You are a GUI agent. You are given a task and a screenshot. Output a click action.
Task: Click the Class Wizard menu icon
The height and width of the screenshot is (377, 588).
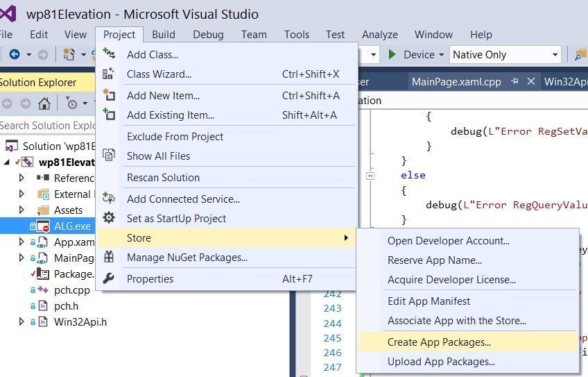(108, 73)
